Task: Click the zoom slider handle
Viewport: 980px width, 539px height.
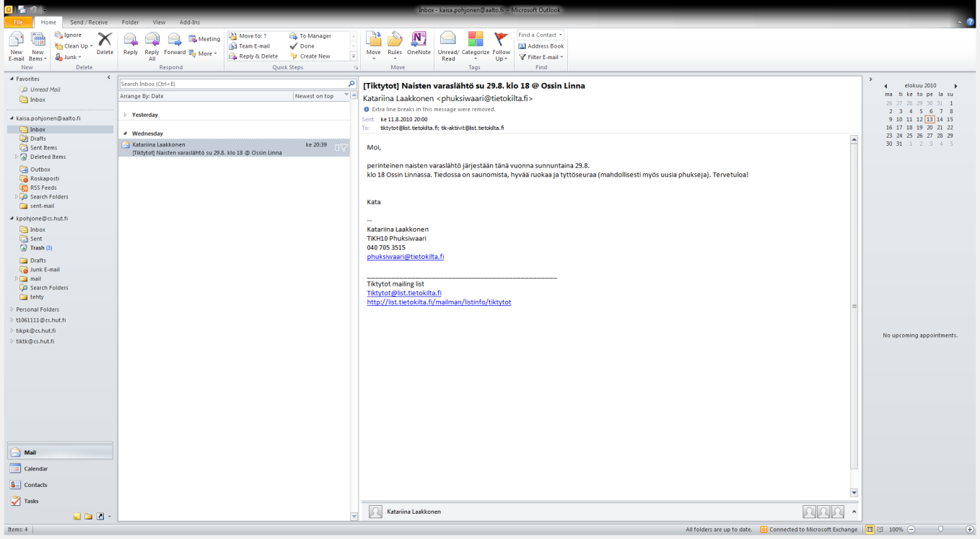Action: (x=940, y=529)
